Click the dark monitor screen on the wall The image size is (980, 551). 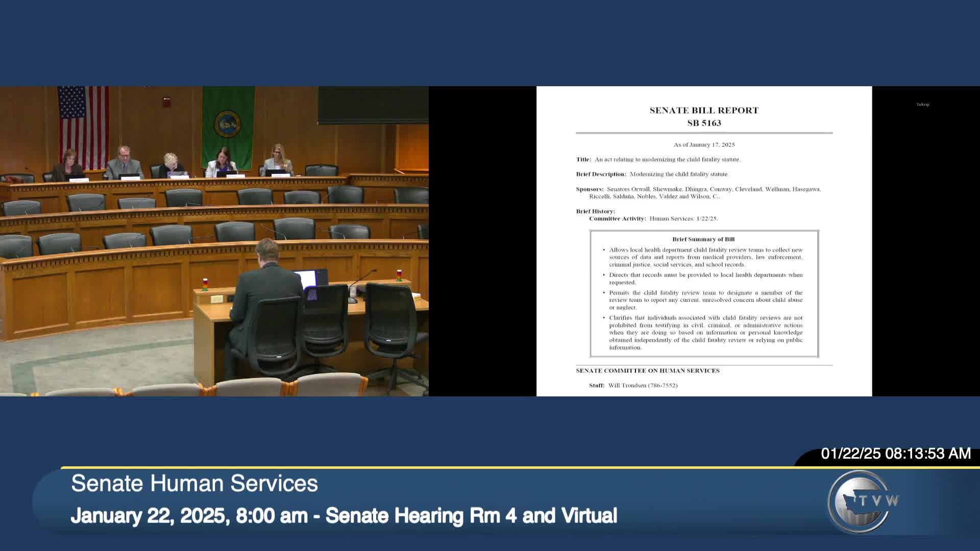coord(373,105)
